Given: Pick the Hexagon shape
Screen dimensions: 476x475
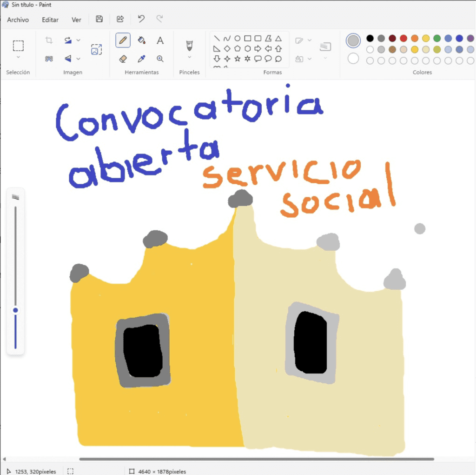Looking at the screenshot, I should 248,49.
